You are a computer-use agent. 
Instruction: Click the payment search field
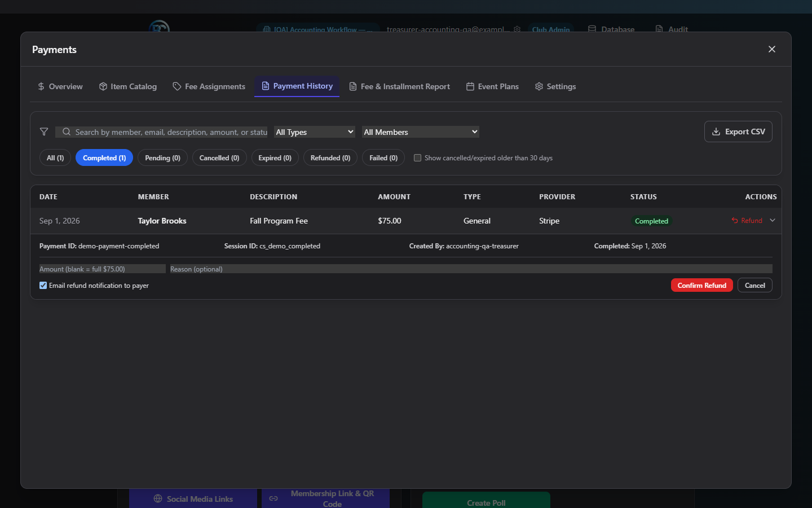tap(161, 132)
